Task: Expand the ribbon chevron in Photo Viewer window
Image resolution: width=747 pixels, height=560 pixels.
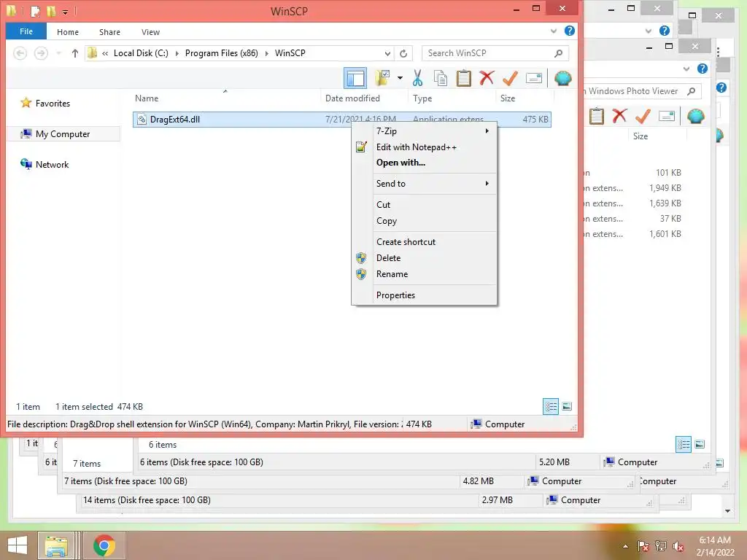Action: point(686,69)
